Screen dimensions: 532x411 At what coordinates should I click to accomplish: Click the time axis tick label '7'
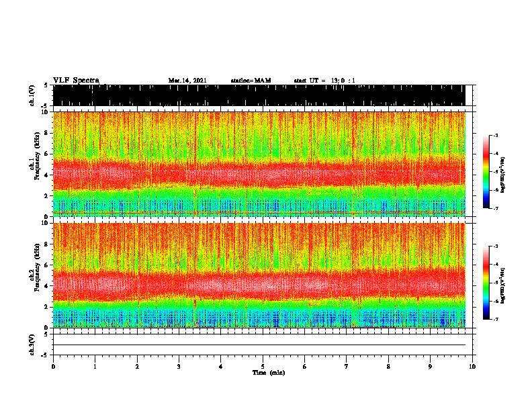point(347,367)
